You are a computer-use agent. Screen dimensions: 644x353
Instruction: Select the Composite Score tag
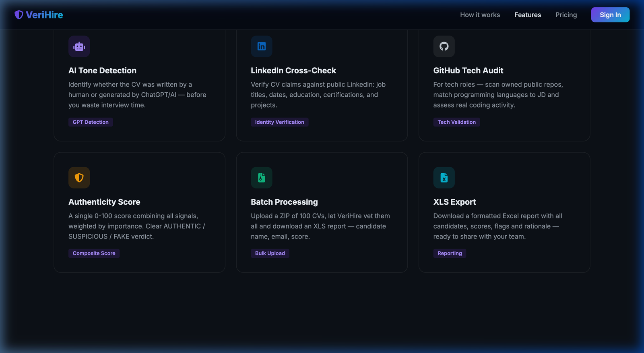pyautogui.click(x=94, y=253)
